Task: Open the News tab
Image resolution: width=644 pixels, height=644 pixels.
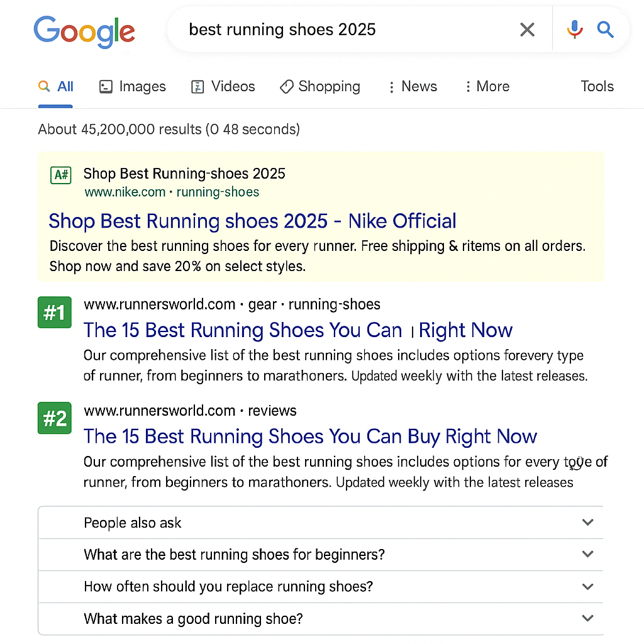Action: click(413, 87)
